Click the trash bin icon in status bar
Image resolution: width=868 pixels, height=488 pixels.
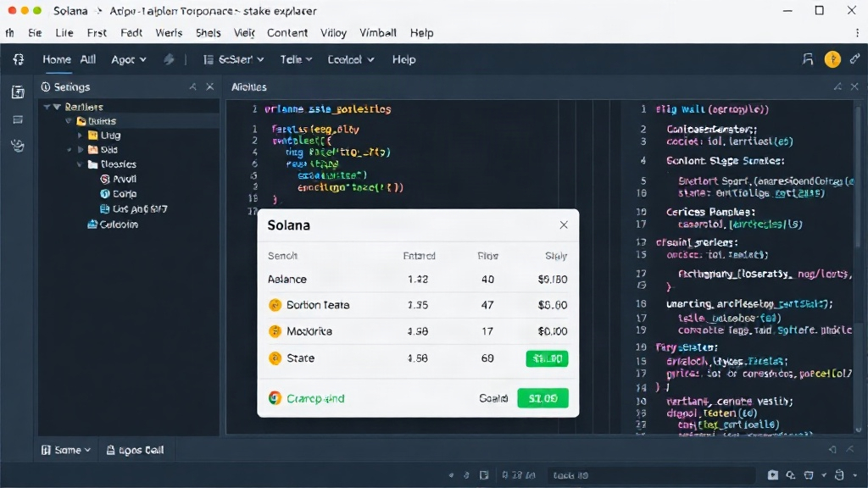click(809, 475)
